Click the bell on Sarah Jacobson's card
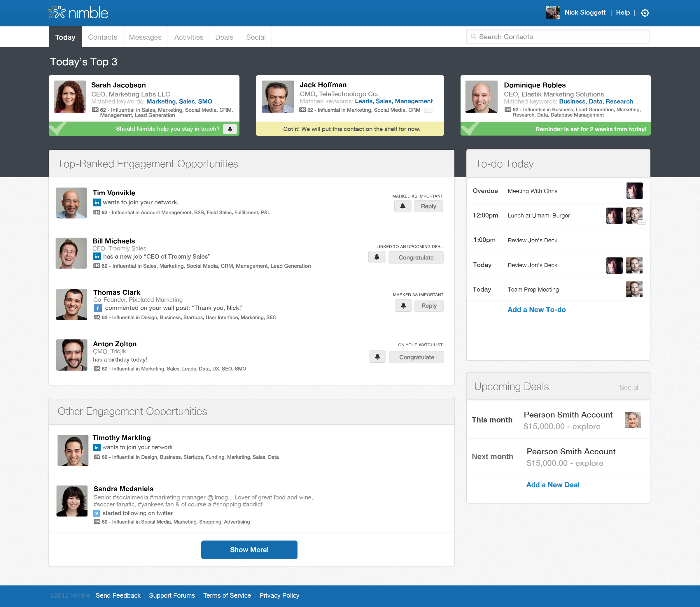The image size is (700, 607). pyautogui.click(x=230, y=129)
